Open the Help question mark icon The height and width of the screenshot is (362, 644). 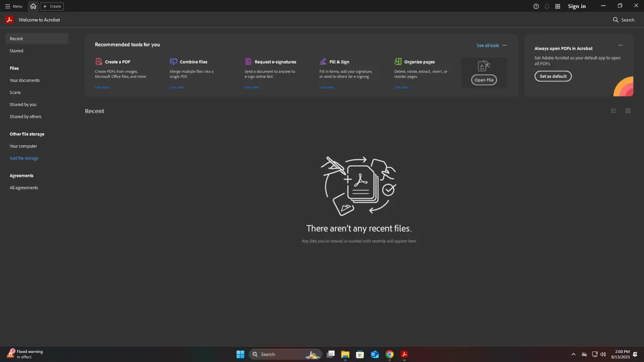(x=536, y=6)
